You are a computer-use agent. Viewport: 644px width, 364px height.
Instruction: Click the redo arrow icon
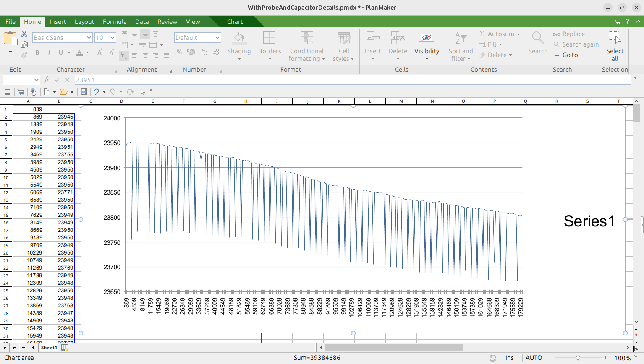coord(113,92)
